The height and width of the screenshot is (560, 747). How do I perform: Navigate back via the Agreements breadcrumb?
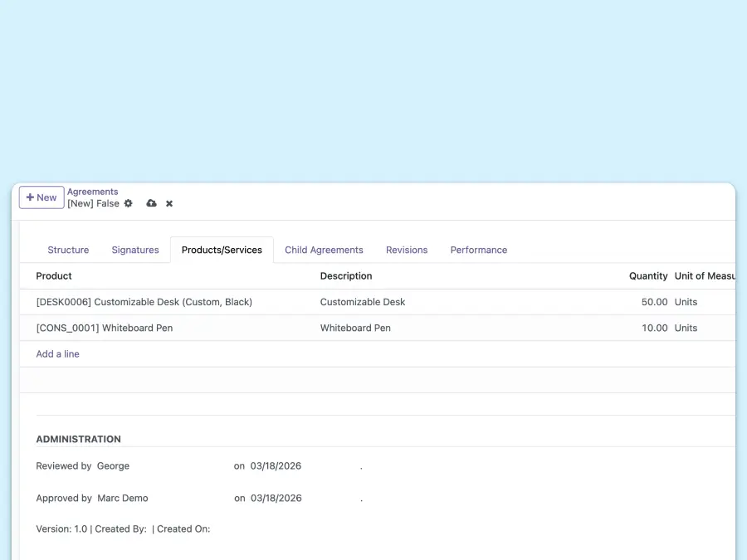coord(92,192)
